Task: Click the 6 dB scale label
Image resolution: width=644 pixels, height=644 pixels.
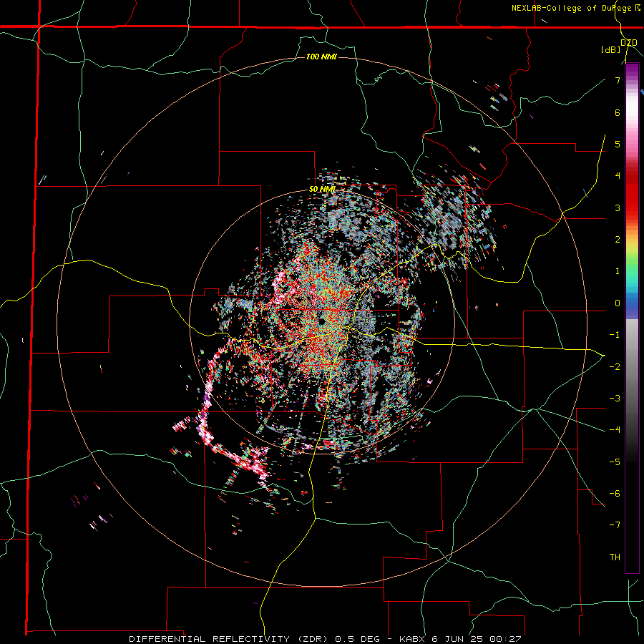Action: point(618,112)
